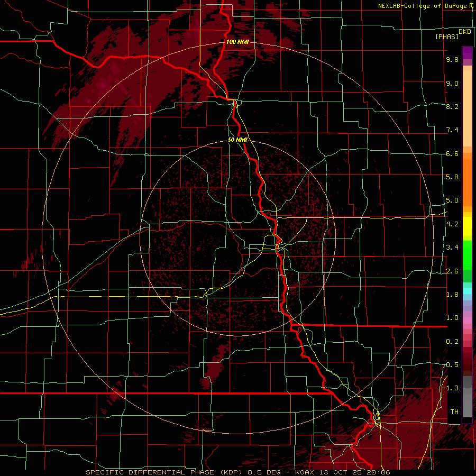This screenshot has width=476, height=476.
Task: Click the 18 OCT 25 date in the caption
Action: (341, 472)
